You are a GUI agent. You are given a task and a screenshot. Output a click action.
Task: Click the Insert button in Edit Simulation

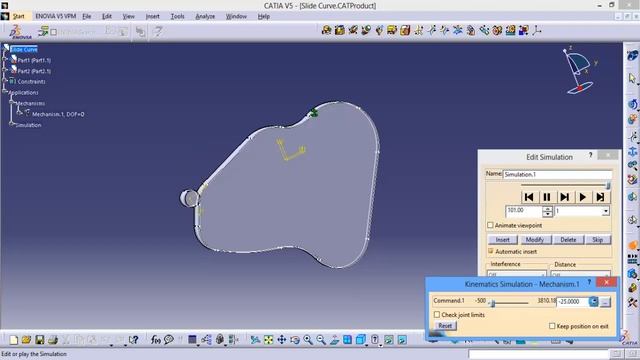click(502, 240)
